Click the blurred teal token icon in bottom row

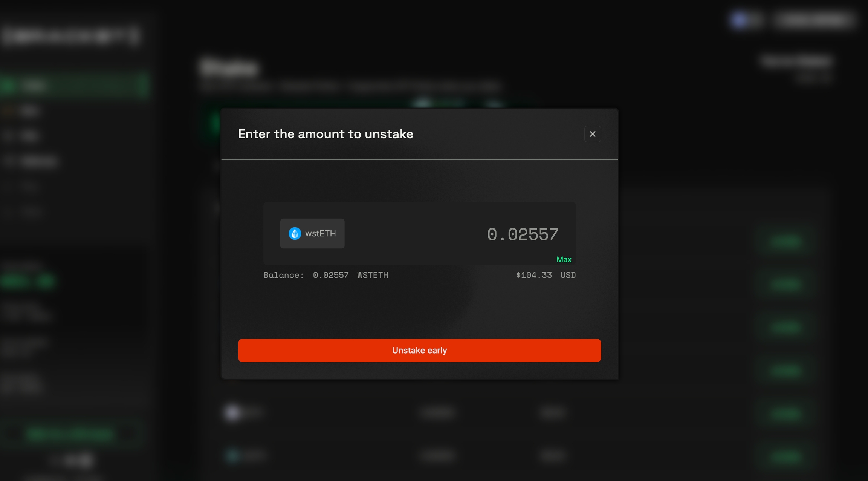[232, 455]
